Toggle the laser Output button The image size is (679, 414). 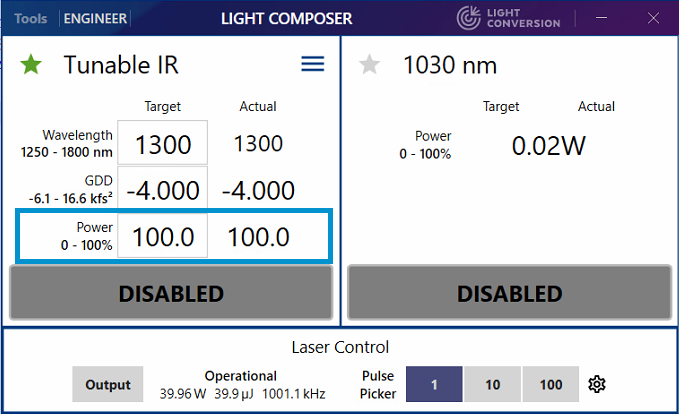[x=108, y=384]
